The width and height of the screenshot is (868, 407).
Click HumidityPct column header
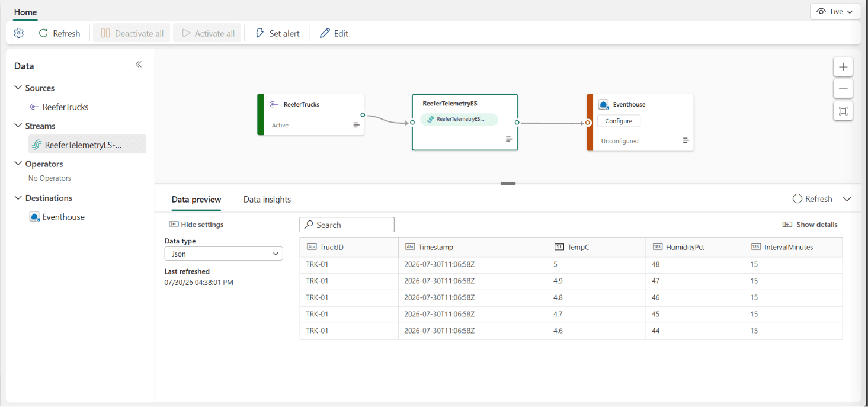click(x=695, y=247)
